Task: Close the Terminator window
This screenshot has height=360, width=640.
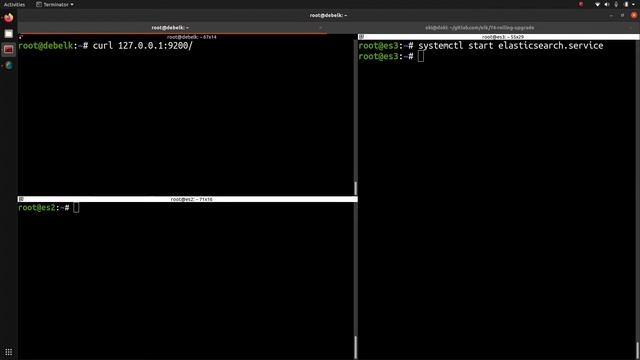Action: [x=634, y=15]
